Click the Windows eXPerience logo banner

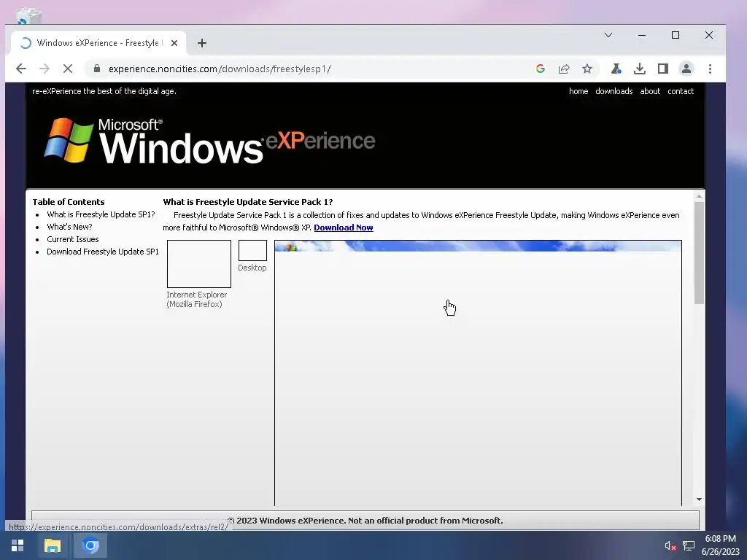coord(209,141)
